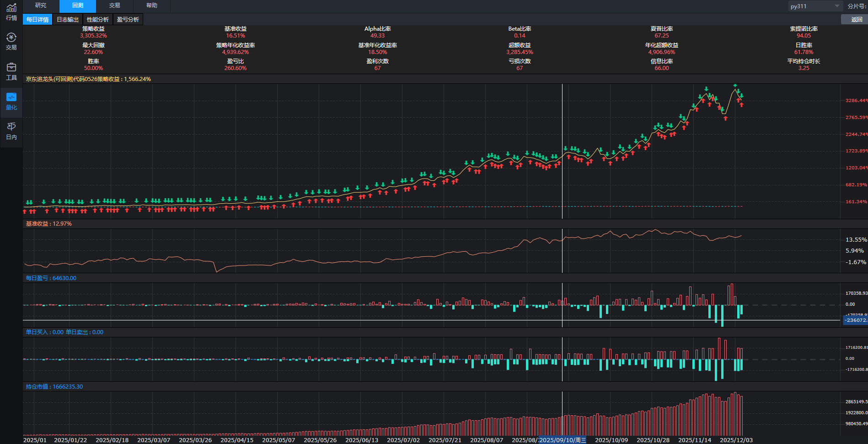Click the highlighted 2025/09/10 date label on time axis
This screenshot has height=444, width=868.
click(x=563, y=440)
